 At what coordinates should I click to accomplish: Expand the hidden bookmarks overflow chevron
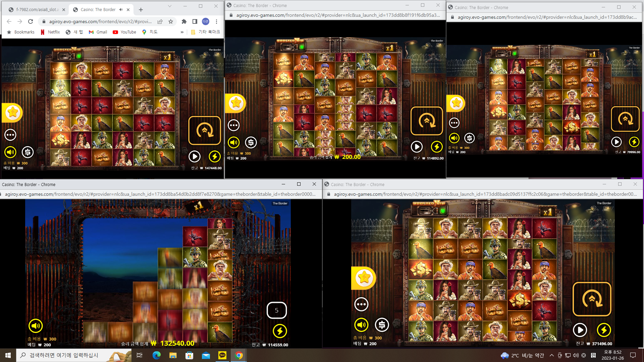click(x=182, y=32)
